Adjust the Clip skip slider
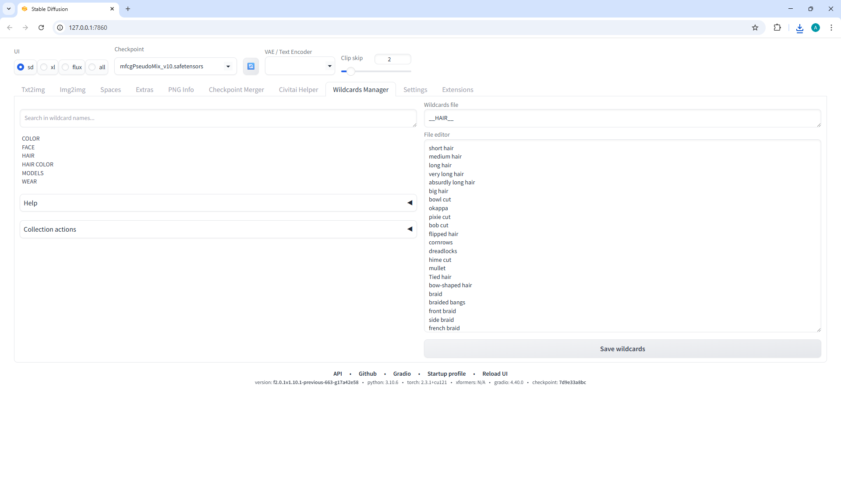The height and width of the screenshot is (504, 841). point(351,71)
